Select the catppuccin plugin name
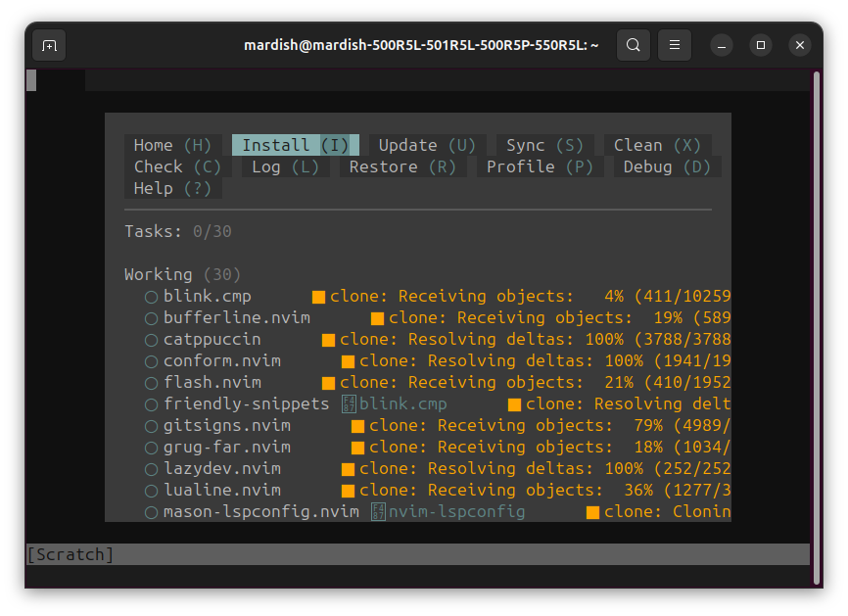848x616 pixels. pos(212,340)
